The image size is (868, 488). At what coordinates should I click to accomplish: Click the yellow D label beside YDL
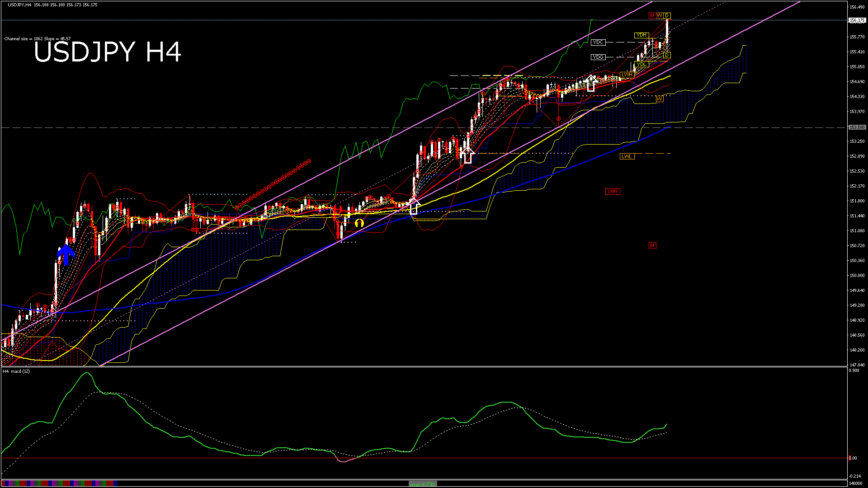tap(667, 56)
